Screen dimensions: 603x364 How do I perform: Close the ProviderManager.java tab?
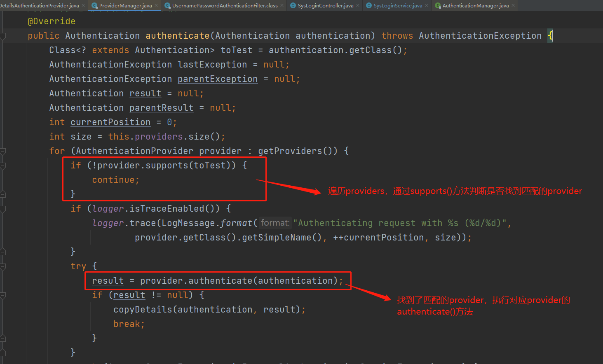click(x=156, y=5)
